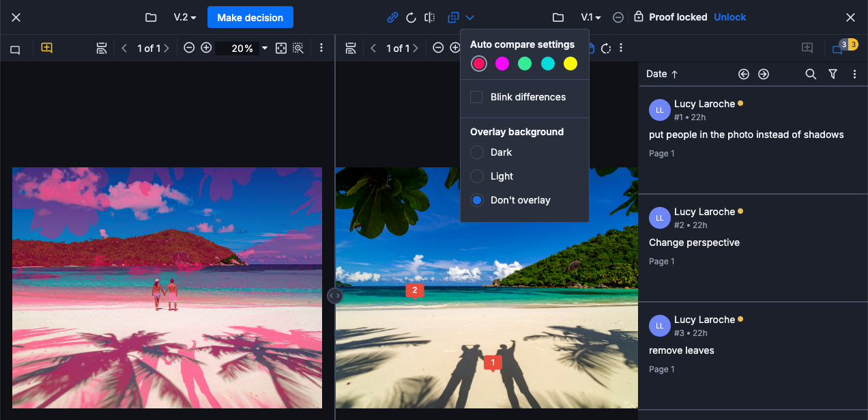Open the side-by-side compare icon
Image resolution: width=868 pixels, height=420 pixels.
[x=429, y=17]
